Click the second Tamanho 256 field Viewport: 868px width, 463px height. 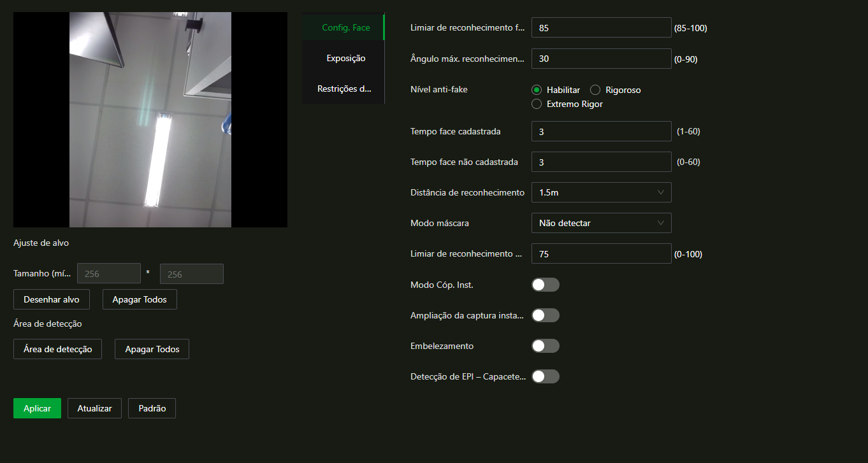(191, 274)
